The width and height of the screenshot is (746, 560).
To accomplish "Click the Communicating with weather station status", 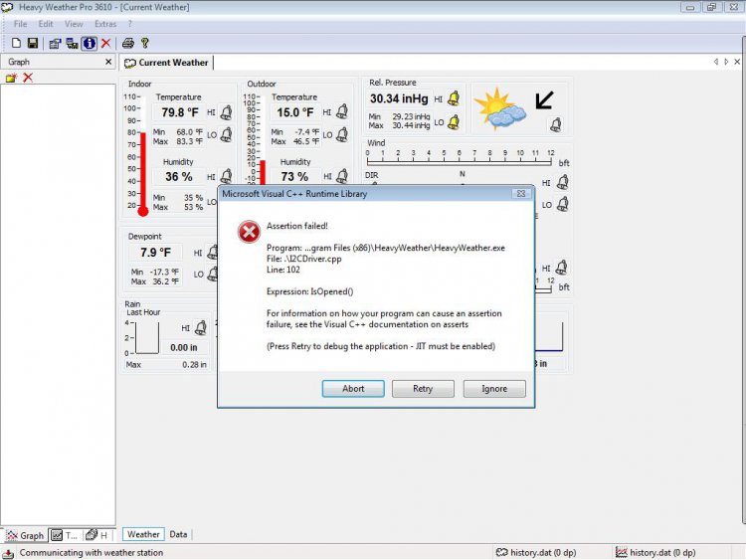I will pos(91,553).
